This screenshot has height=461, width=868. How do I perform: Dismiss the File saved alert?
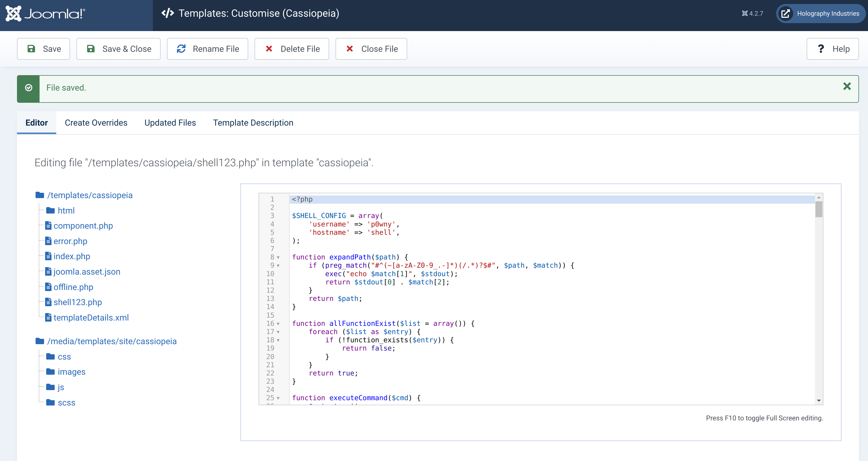(x=847, y=87)
